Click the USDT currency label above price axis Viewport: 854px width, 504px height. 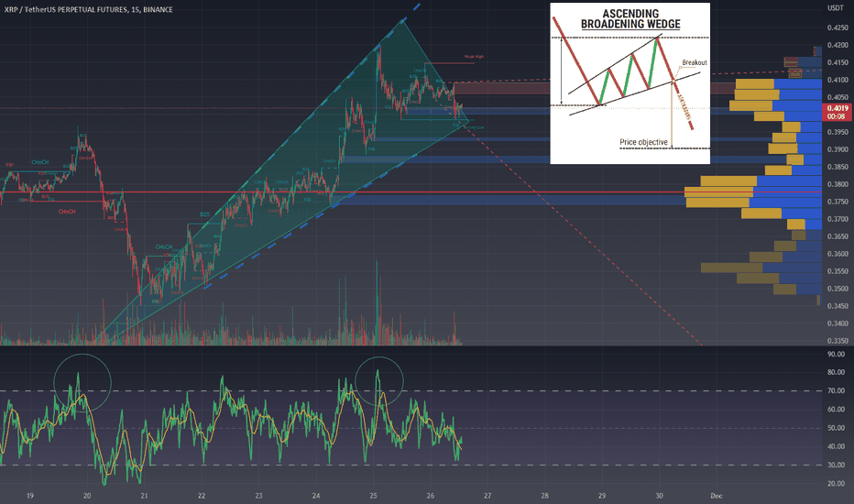click(835, 7)
